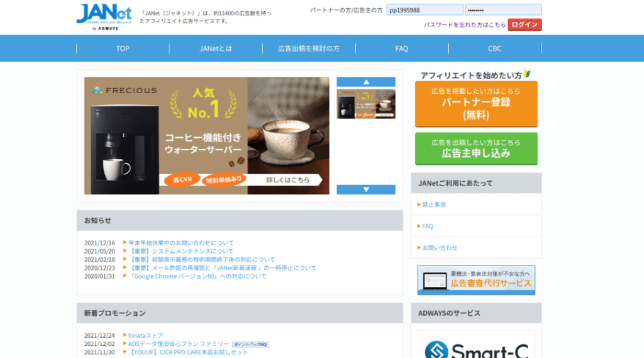Click the JANetご利用にあたって header

pos(476,183)
